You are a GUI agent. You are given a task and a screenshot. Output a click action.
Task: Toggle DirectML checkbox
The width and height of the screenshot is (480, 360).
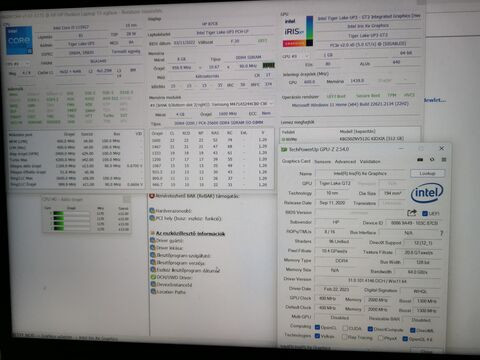click(412, 330)
